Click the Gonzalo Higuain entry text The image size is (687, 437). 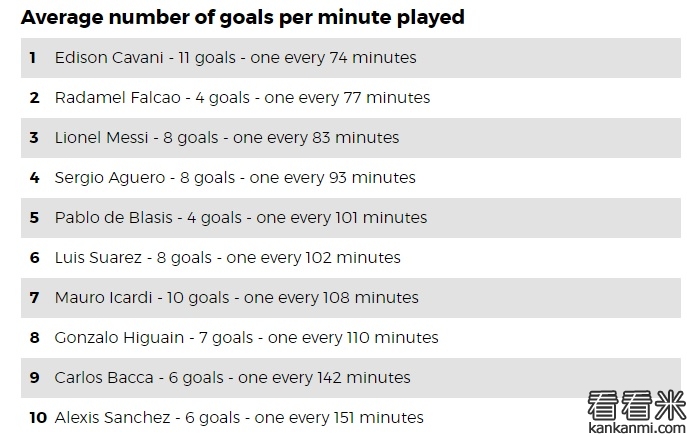tap(246, 338)
